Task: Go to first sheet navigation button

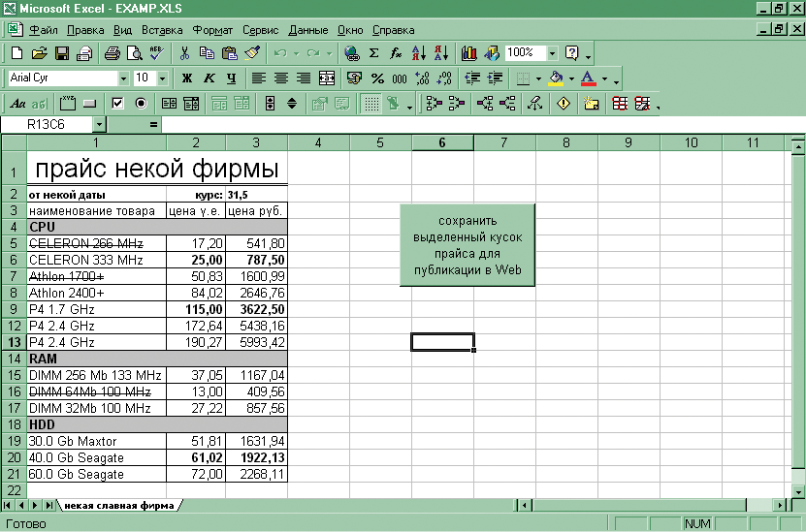Action: (x=8, y=505)
